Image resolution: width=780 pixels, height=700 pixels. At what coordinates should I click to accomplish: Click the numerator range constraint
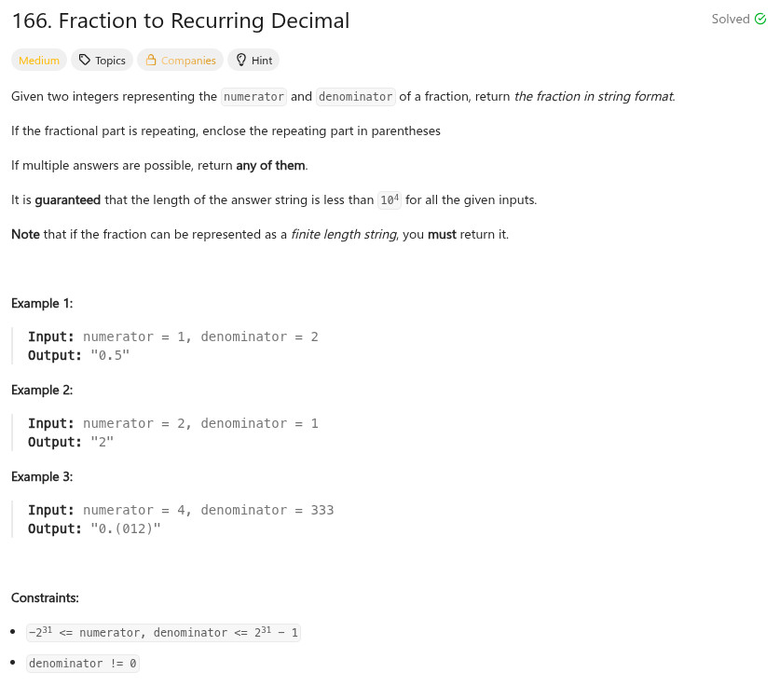[164, 633]
